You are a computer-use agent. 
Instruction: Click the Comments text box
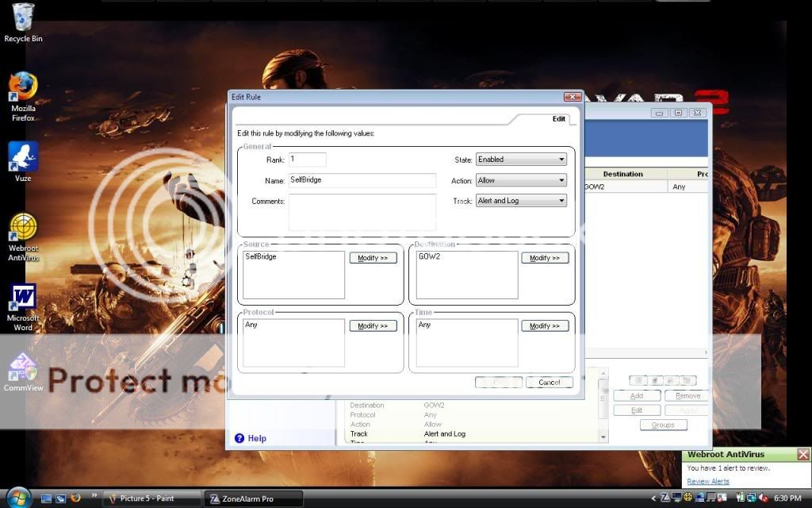pos(362,213)
